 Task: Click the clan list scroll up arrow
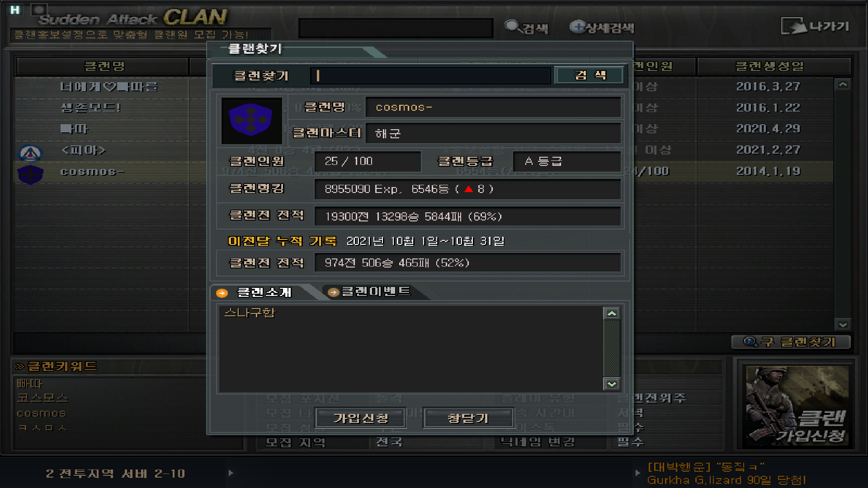(843, 84)
